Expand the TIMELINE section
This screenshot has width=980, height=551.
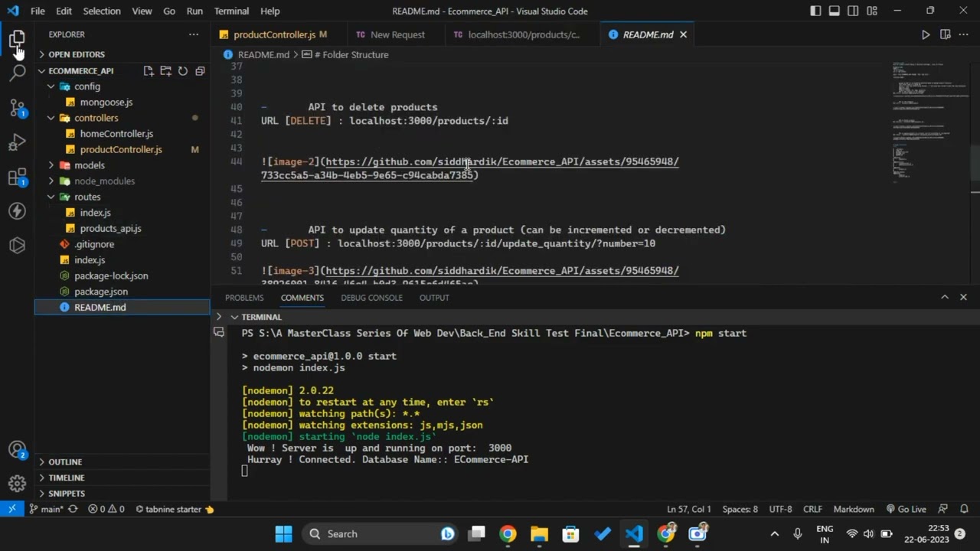pos(66,478)
